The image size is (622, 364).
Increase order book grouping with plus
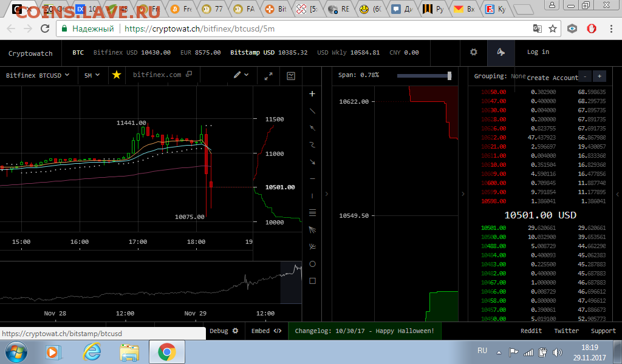coord(600,76)
